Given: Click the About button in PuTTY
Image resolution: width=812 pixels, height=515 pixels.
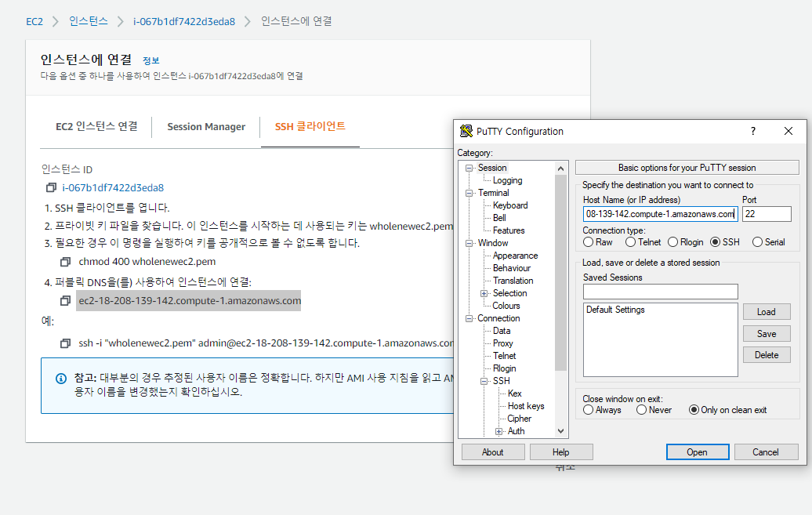Looking at the screenshot, I should 492,452.
